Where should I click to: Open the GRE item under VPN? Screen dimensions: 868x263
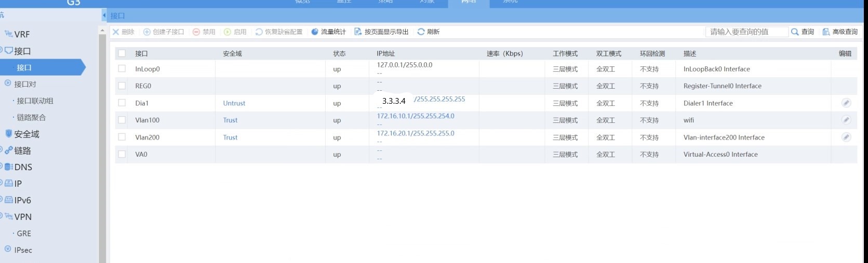24,233
